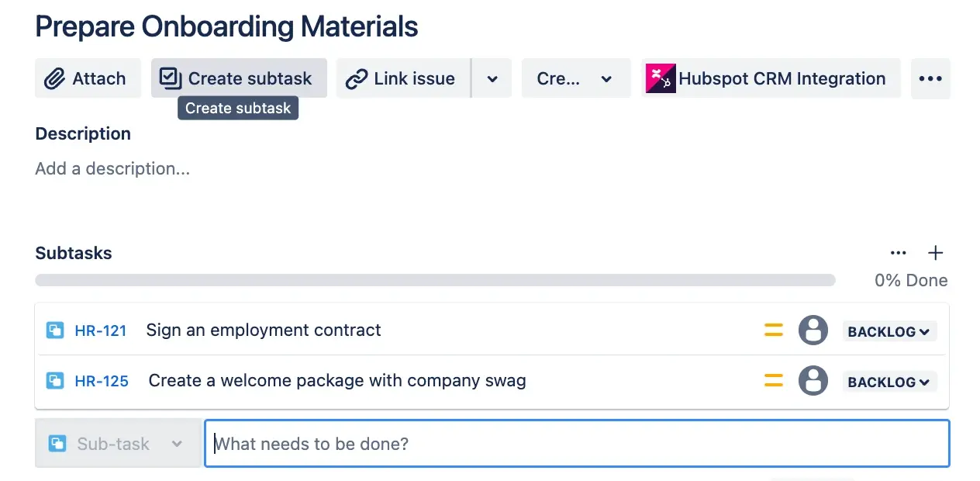980x481 pixels.
Task: Click Add a description placeholder
Action: [112, 168]
